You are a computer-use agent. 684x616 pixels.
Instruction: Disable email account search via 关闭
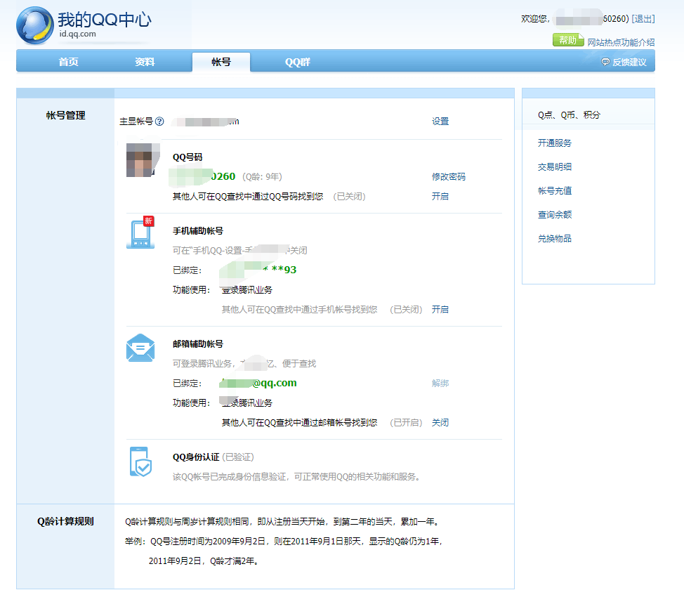(x=440, y=423)
